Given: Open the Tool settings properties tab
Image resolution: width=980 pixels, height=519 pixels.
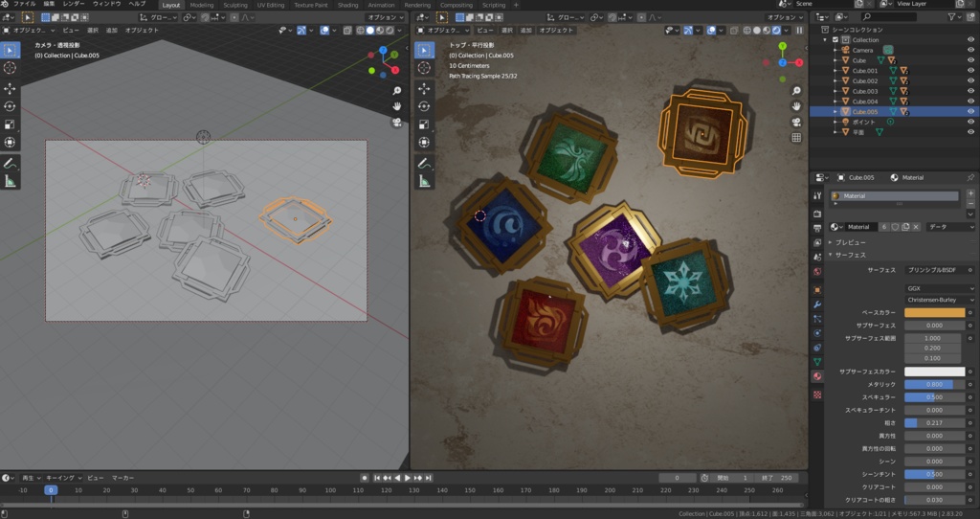Looking at the screenshot, I should coord(817,195).
